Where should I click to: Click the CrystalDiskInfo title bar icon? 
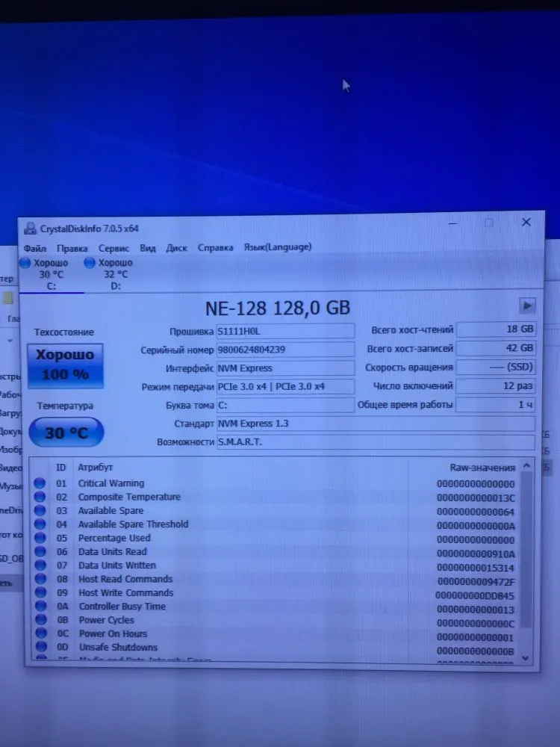pyautogui.click(x=30, y=229)
